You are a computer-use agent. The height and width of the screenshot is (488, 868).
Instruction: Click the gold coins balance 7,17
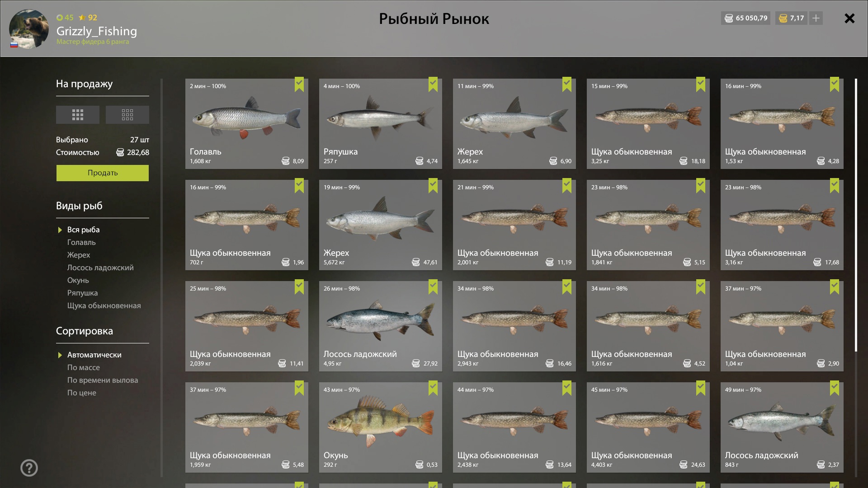click(x=791, y=18)
